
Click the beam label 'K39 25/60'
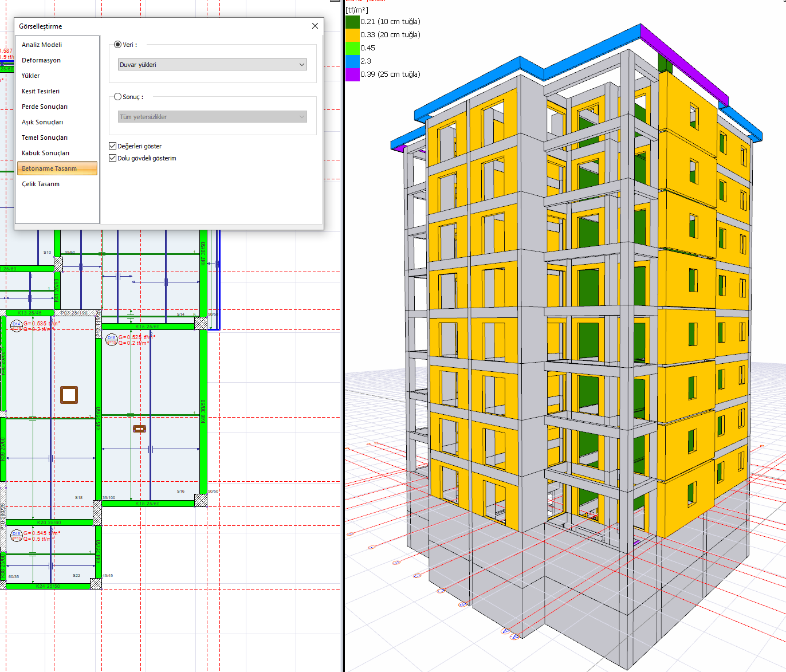(3, 449)
